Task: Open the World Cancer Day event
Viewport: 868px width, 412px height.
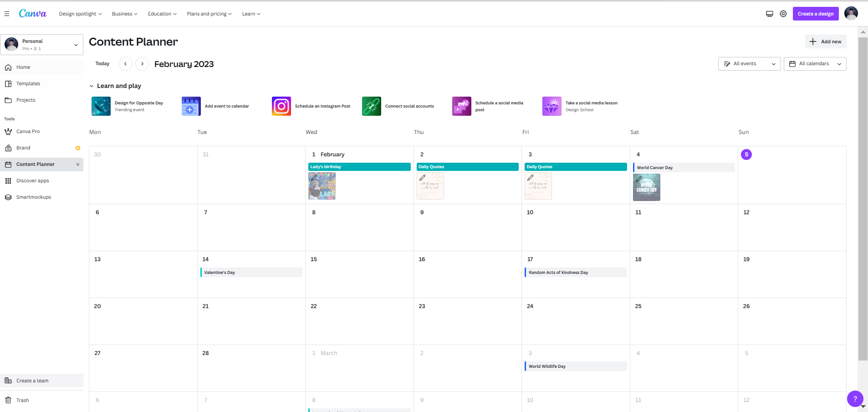Action: pyautogui.click(x=684, y=168)
